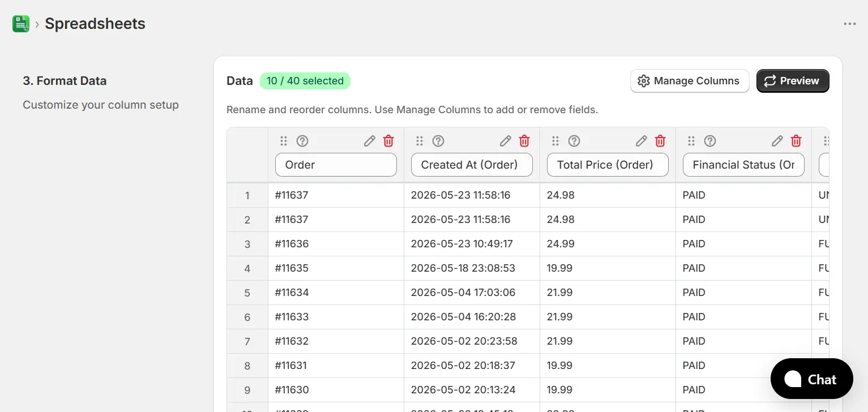Delete the Financial Status column
This screenshot has height=412, width=868.
click(796, 141)
